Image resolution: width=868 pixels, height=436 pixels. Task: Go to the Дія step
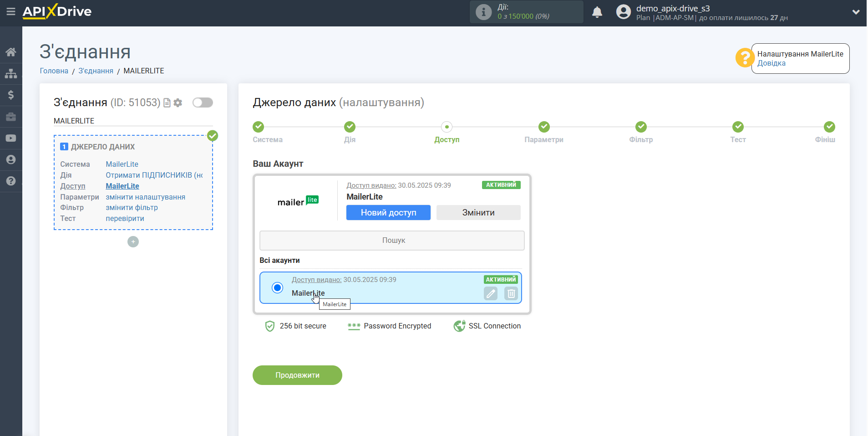pyautogui.click(x=350, y=127)
